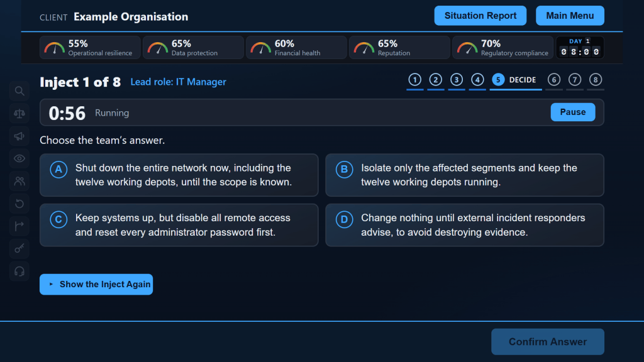Screen dimensions: 644x362
Task: Open the Situation Report
Action: pos(480,16)
